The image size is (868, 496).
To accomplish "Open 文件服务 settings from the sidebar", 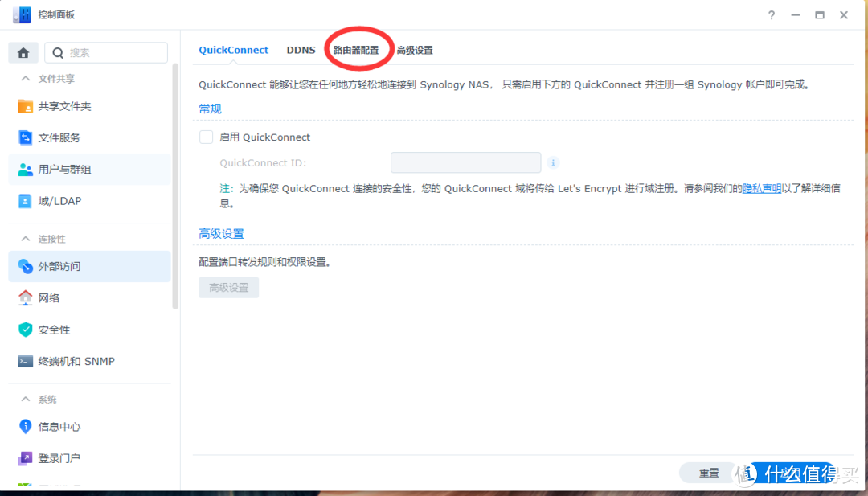I will 26,137.
